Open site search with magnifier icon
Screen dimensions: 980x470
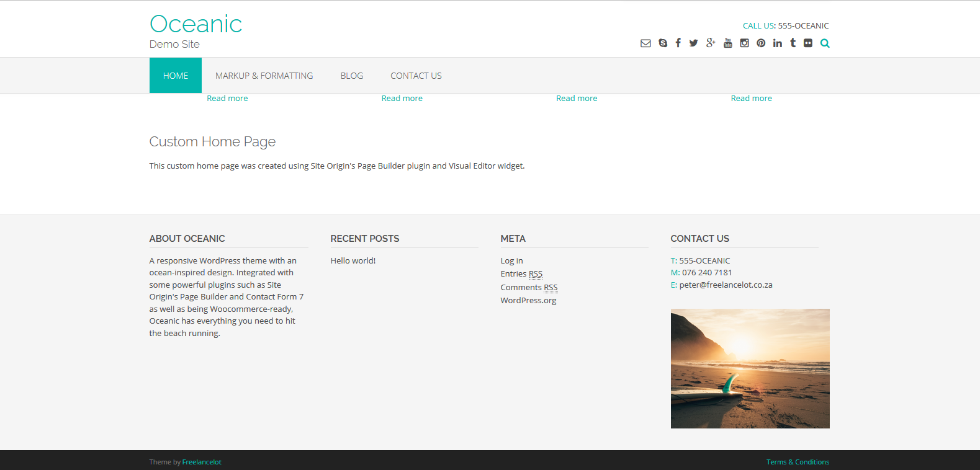pyautogui.click(x=825, y=43)
